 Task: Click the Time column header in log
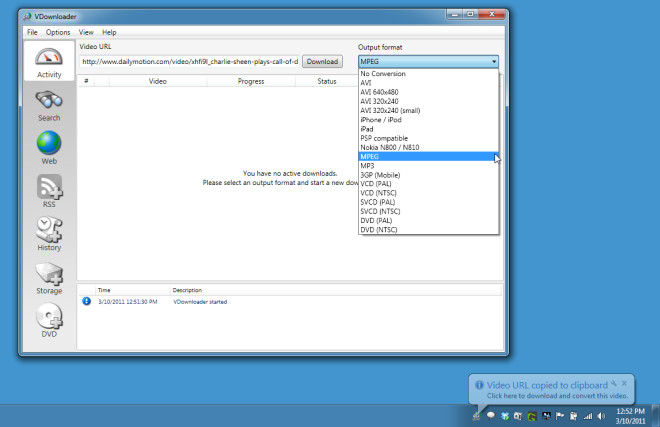[x=133, y=290]
